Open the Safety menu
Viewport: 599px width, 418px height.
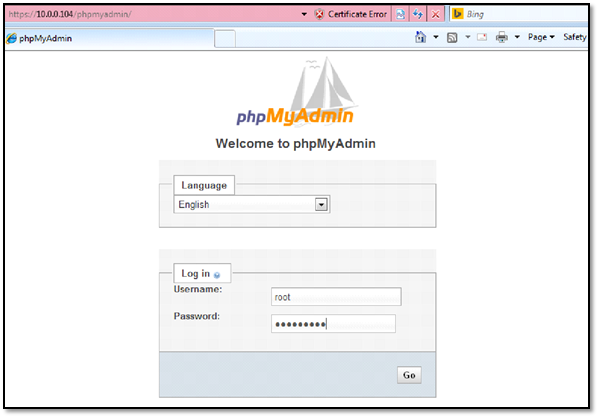coord(575,37)
